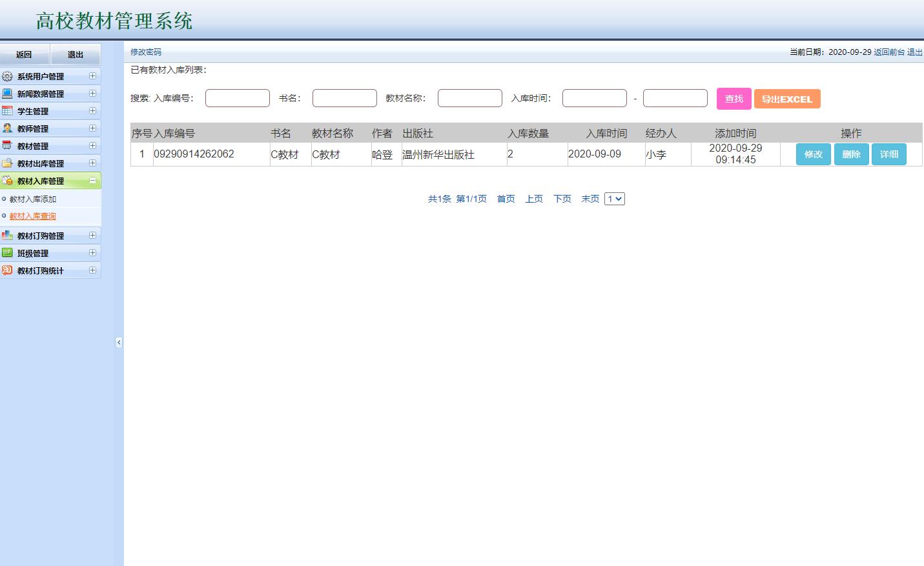Click the shopping cart icon beside 教材管理
924x566 pixels.
[x=7, y=145]
